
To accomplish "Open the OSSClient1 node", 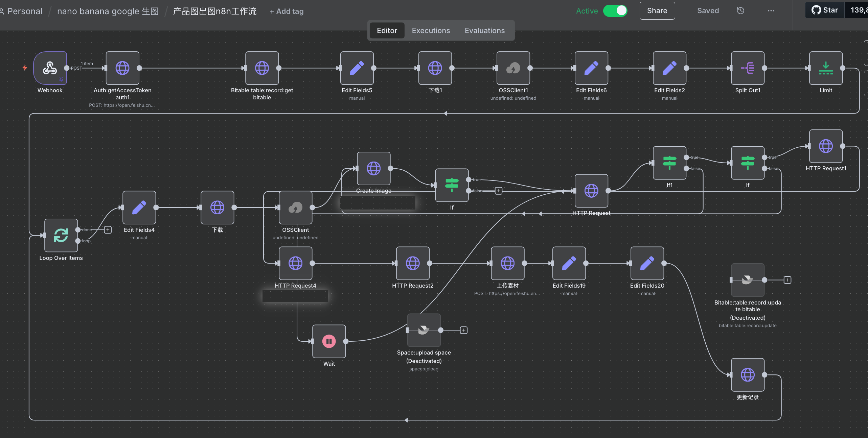I will click(x=513, y=68).
